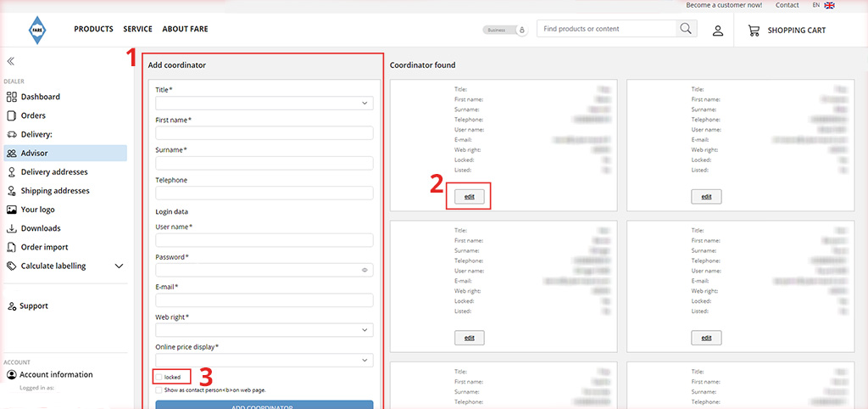
Task: Click the Dashboard grid icon
Action: pos(12,97)
